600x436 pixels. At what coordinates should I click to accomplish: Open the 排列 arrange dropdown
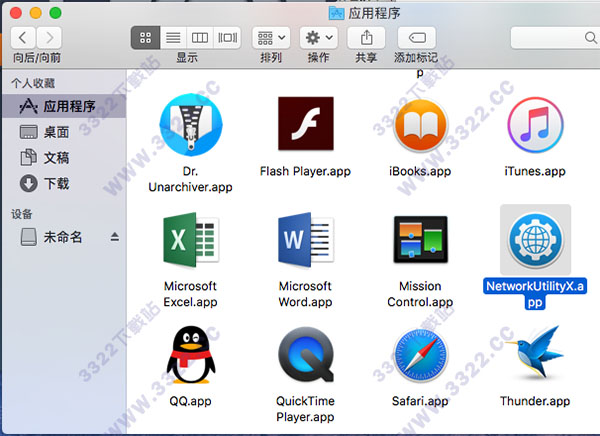pos(271,38)
